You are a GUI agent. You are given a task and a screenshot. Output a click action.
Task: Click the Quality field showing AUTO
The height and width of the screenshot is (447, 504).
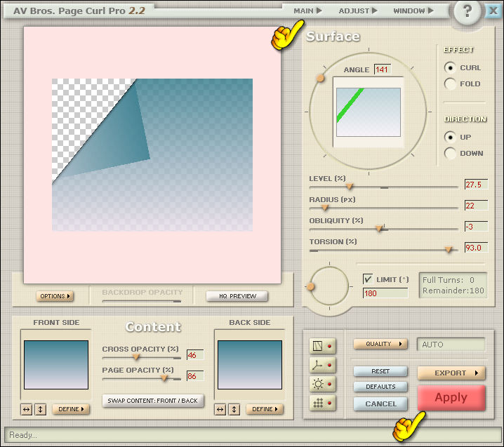[451, 345]
